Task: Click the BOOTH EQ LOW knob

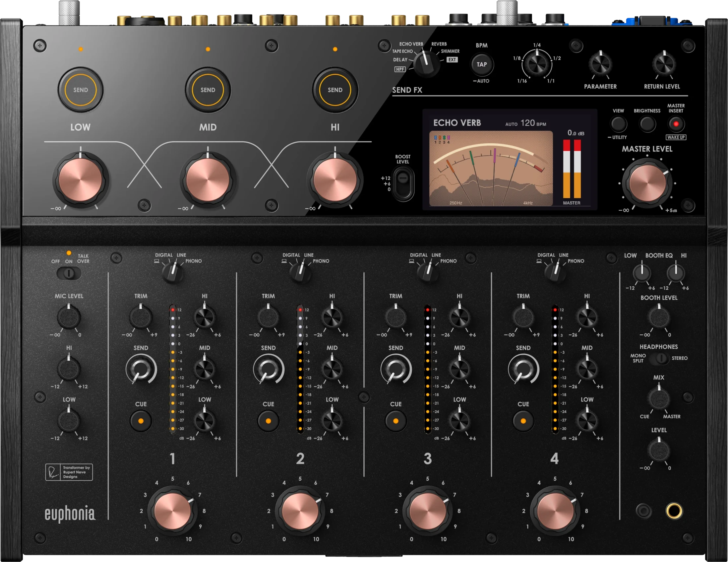Action: [x=642, y=273]
